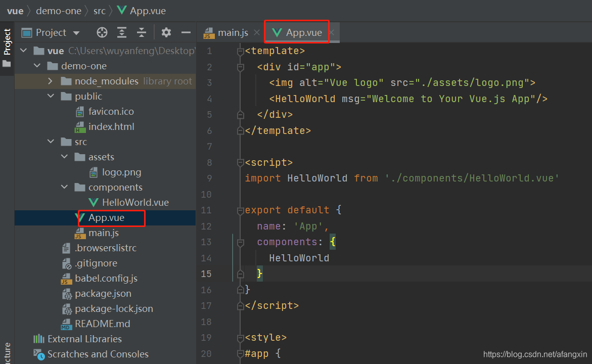Select App.vue in project tree
This screenshot has height=364, width=592.
point(106,217)
